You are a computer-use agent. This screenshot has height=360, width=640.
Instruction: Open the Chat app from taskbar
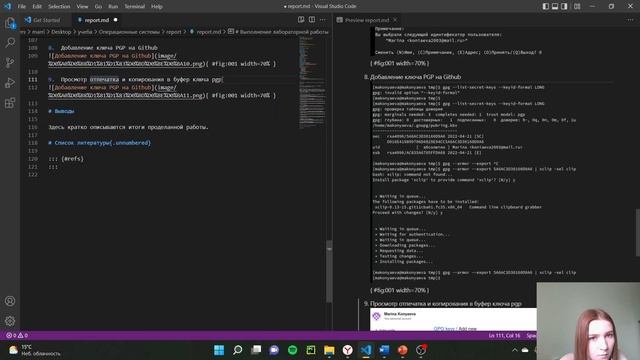[274, 350]
